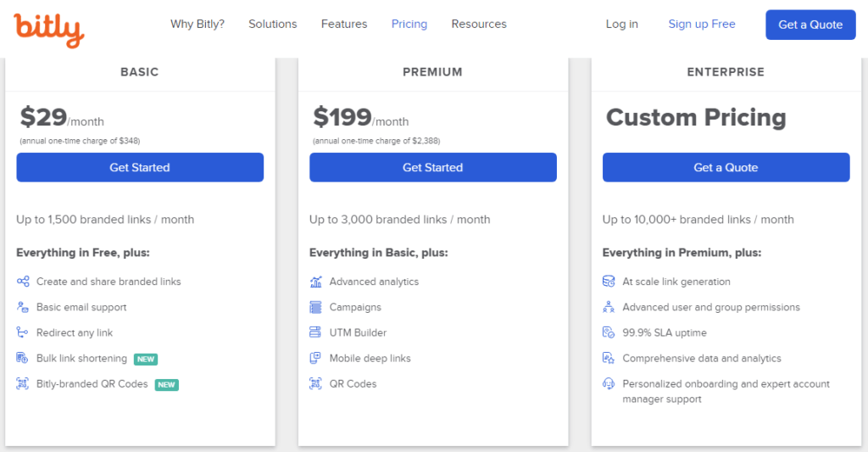This screenshot has height=452, width=868.
Task: Click the Basic email support icon
Action: click(x=23, y=307)
